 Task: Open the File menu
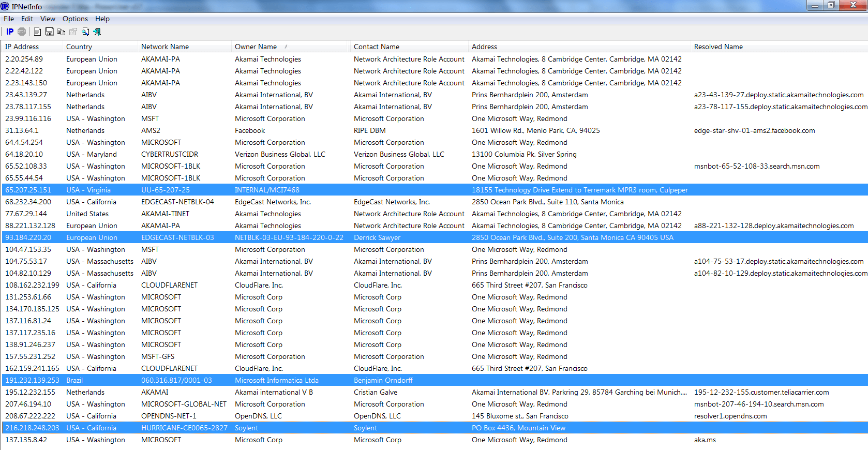pos(9,19)
